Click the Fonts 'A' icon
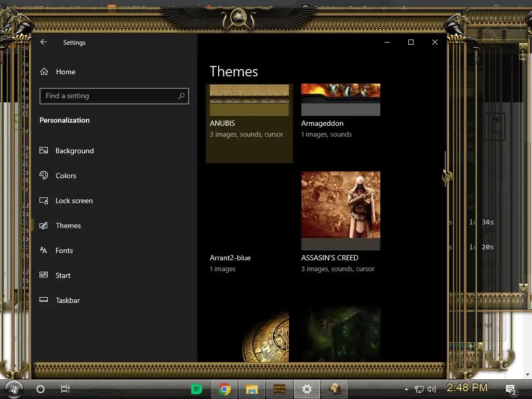 click(x=44, y=250)
